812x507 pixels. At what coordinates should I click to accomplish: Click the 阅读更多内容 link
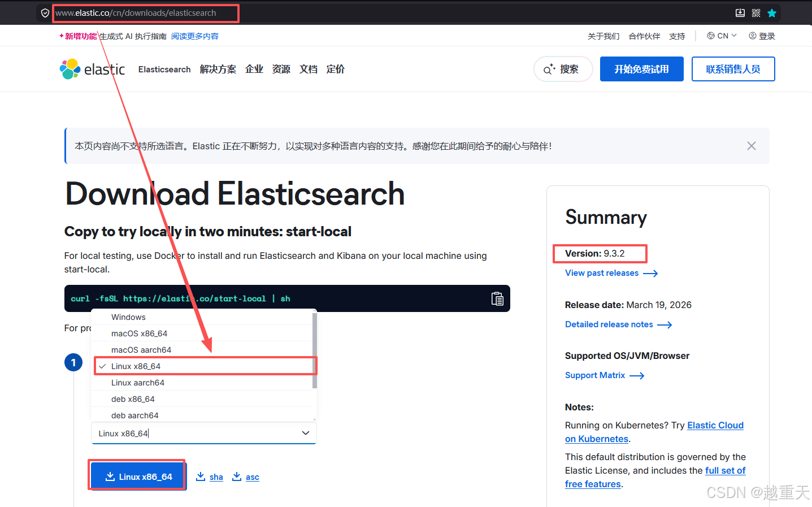[195, 36]
